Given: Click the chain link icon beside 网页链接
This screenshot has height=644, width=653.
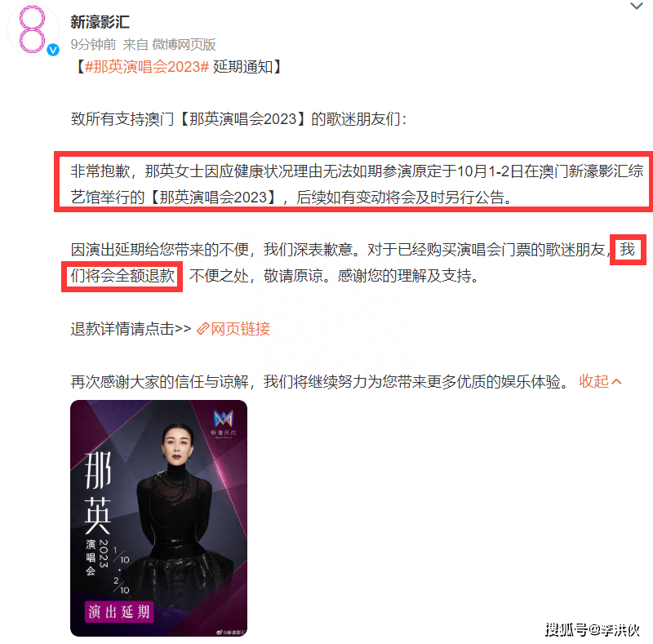Looking at the screenshot, I should click(x=202, y=329).
